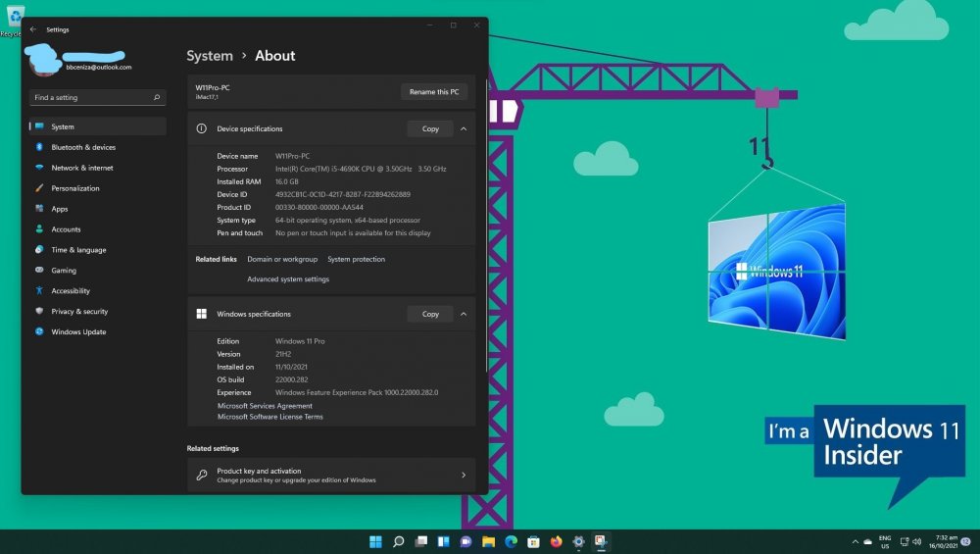980x554 pixels.
Task: Open the System protection link
Action: click(357, 259)
